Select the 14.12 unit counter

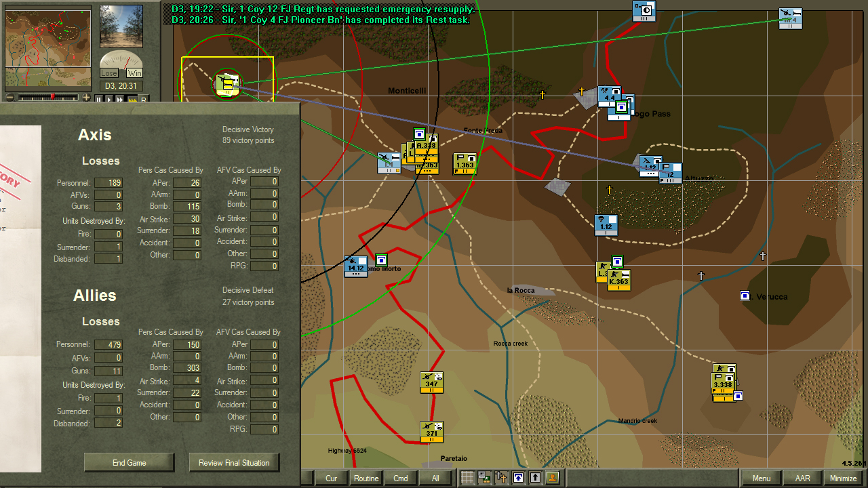pyautogui.click(x=355, y=267)
